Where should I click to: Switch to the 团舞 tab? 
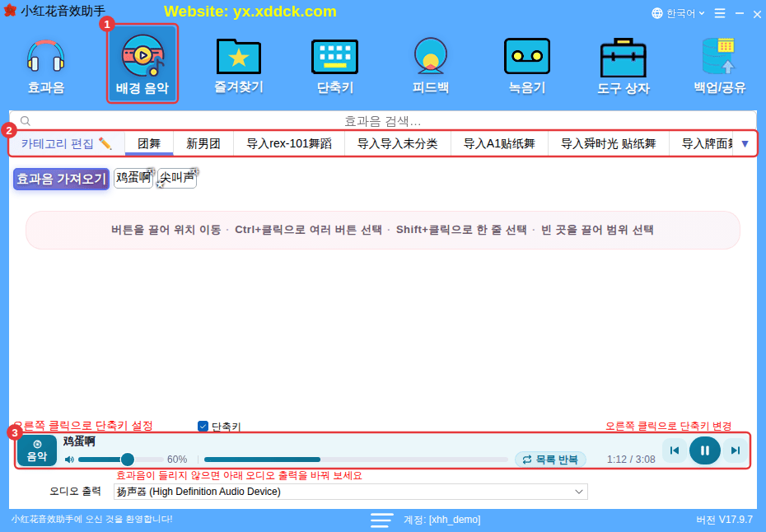click(x=149, y=143)
